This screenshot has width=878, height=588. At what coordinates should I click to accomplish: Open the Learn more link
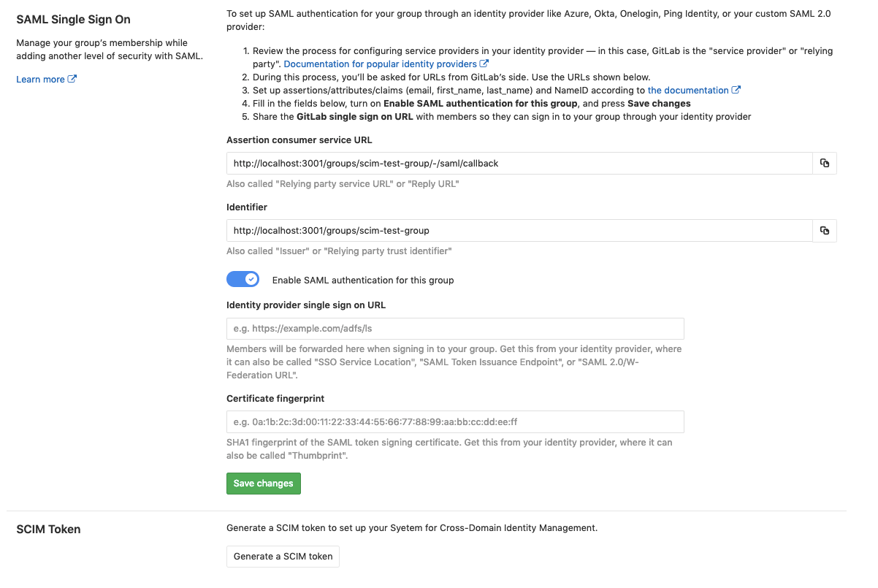40,79
